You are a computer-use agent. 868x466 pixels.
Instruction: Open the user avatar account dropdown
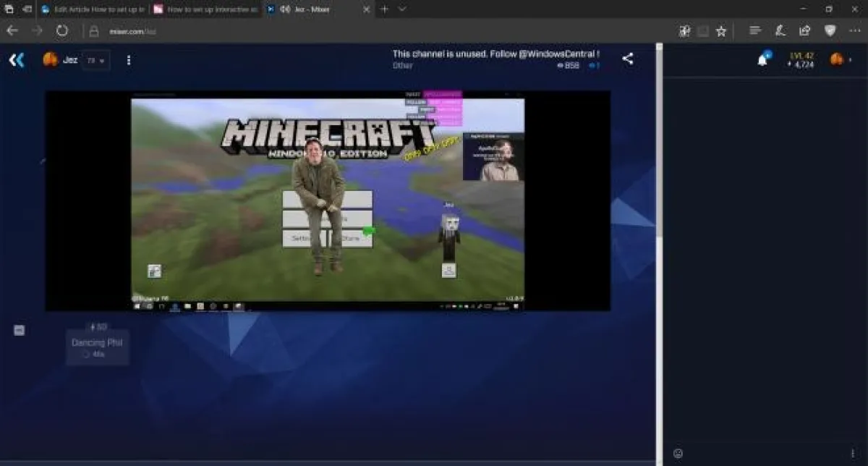[x=838, y=60]
